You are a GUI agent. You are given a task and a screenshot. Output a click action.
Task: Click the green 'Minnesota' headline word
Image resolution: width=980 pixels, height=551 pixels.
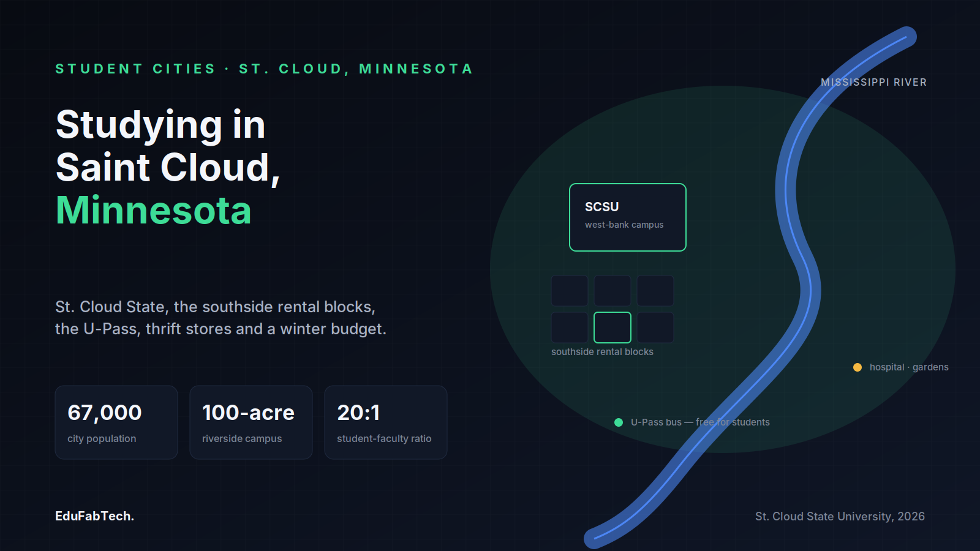click(154, 211)
